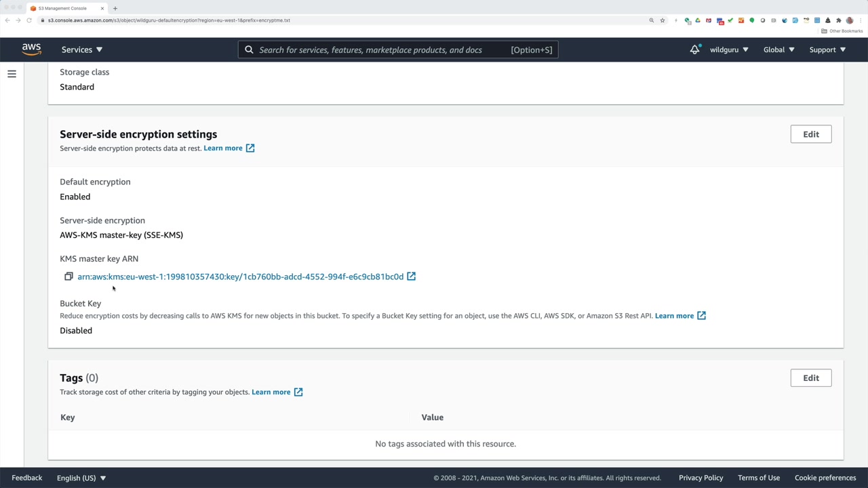
Task: Open the Chrome three-dot menu
Action: pos(860,20)
